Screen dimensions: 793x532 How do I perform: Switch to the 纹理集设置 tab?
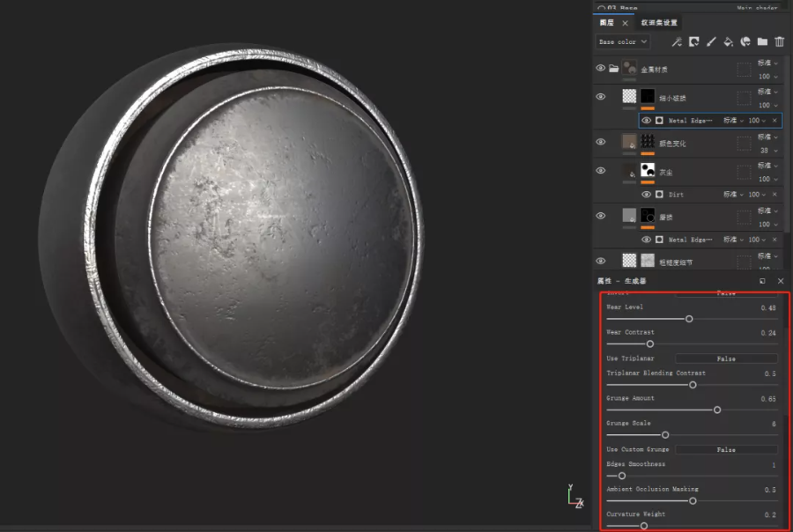pos(659,23)
